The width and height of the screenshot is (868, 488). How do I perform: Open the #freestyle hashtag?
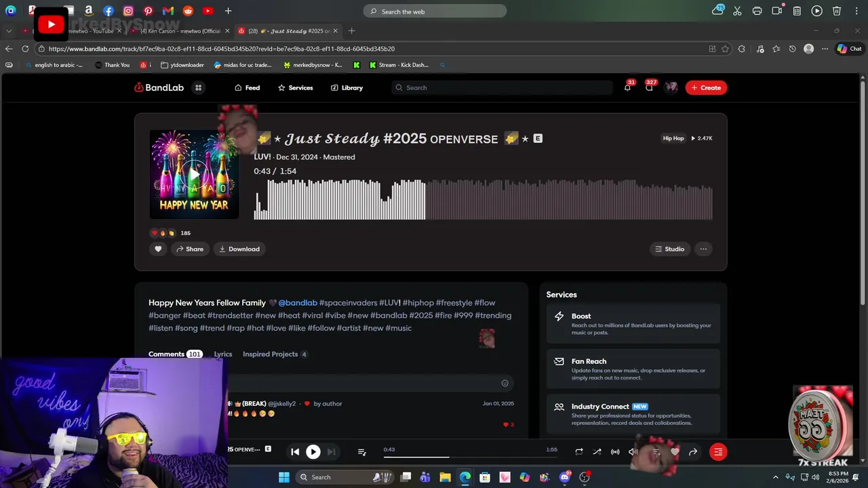[454, 303]
